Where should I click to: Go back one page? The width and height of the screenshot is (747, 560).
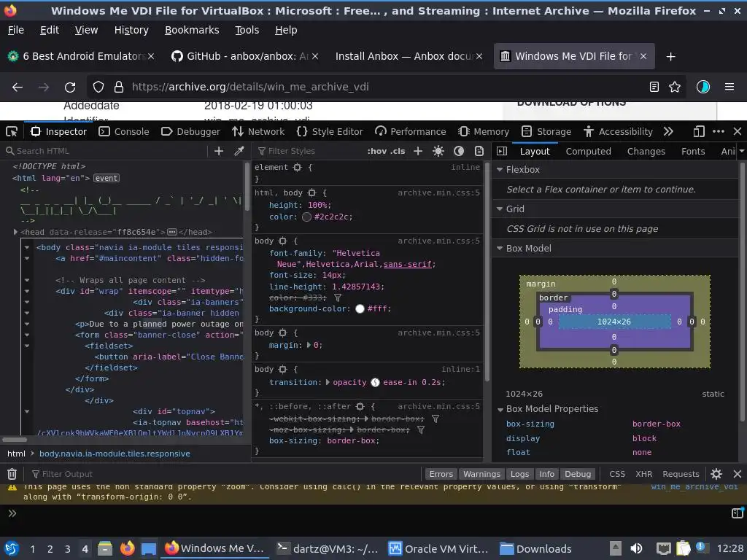18,87
